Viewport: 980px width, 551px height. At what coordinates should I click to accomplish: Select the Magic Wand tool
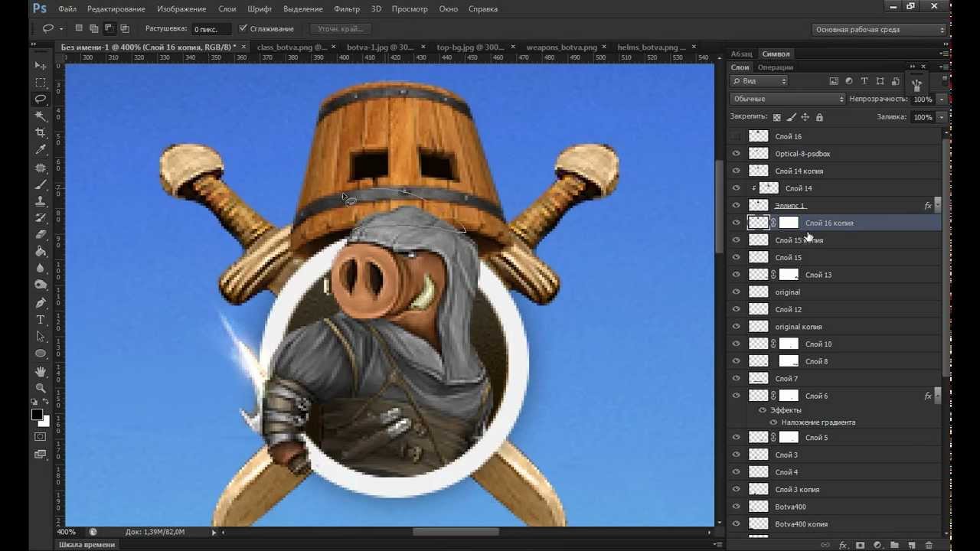click(41, 116)
